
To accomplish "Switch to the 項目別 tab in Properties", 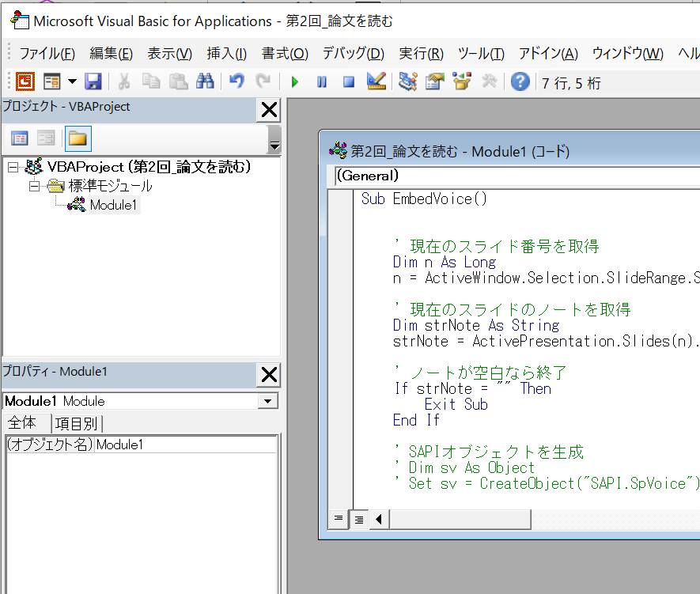I will [76, 423].
